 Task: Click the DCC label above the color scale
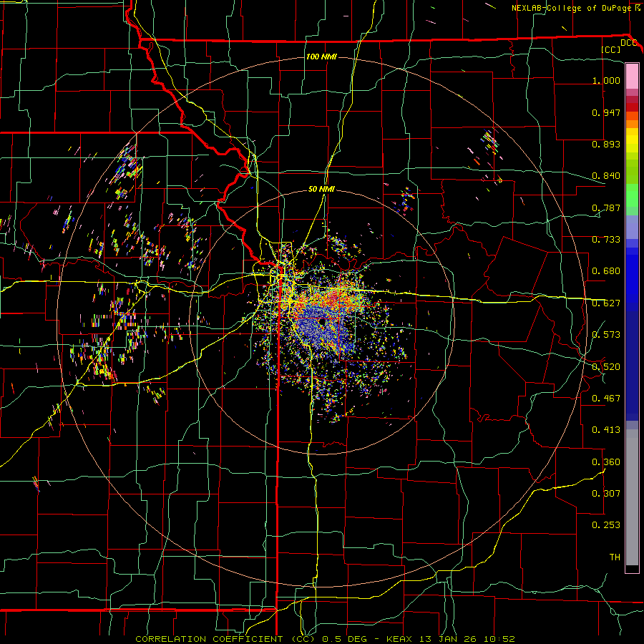point(628,43)
